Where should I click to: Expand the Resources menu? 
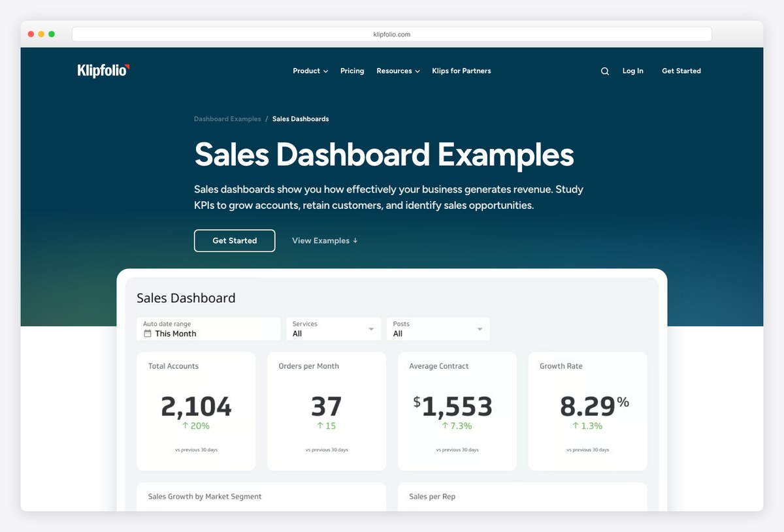point(398,71)
